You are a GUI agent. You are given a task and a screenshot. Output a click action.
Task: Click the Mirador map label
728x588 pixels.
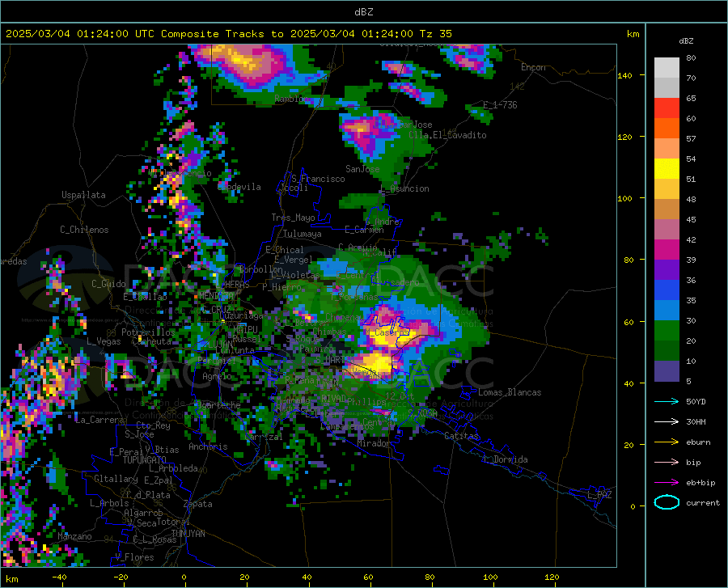click(374, 443)
